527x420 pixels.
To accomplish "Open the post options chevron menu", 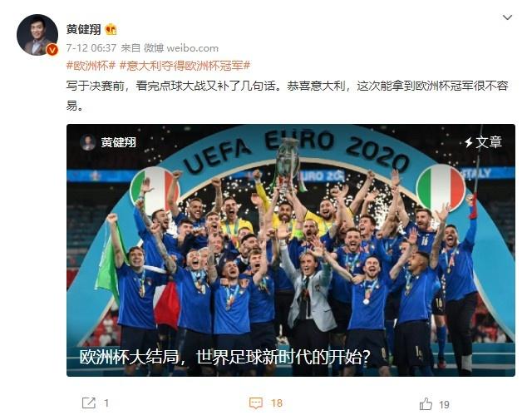I will tap(507, 17).
